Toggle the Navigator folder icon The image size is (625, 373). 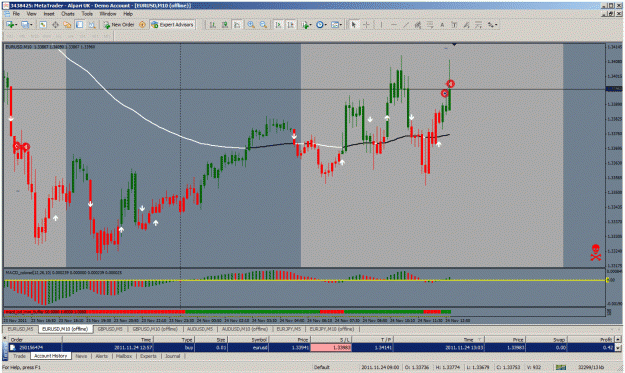click(x=67, y=25)
